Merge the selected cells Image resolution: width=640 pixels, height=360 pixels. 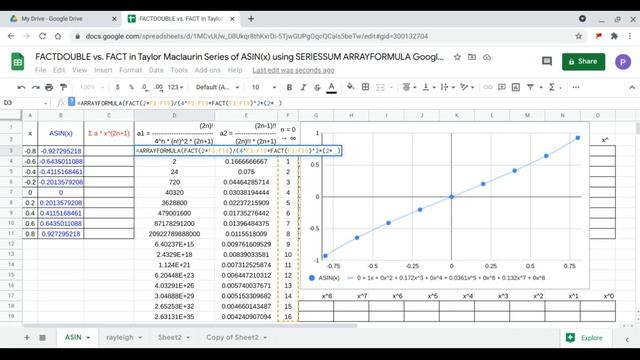pos(380,87)
